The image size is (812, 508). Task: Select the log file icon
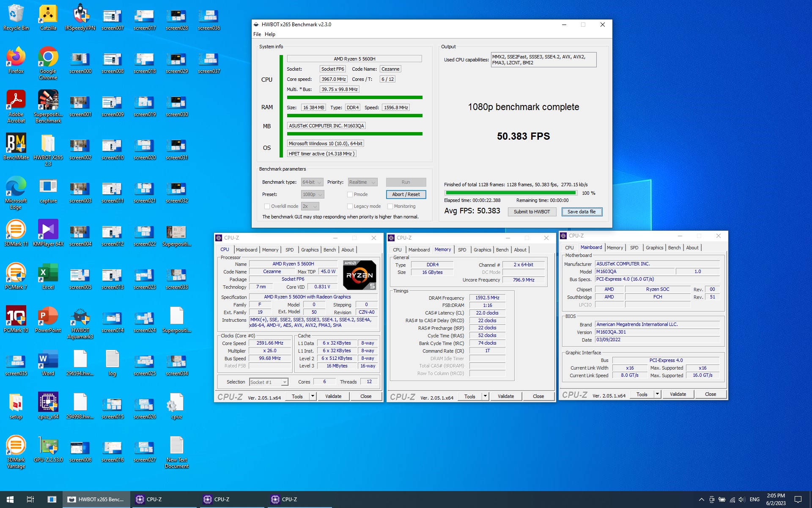(112, 363)
